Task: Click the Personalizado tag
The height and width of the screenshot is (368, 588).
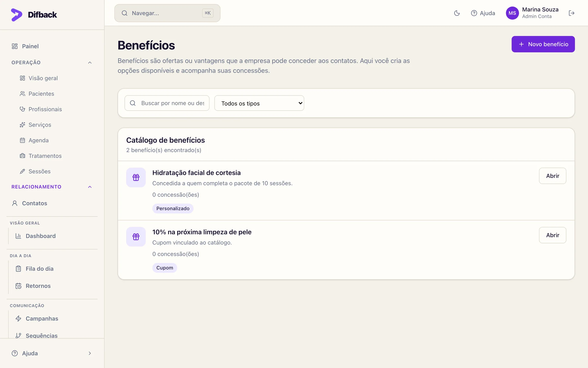Action: pos(173,209)
